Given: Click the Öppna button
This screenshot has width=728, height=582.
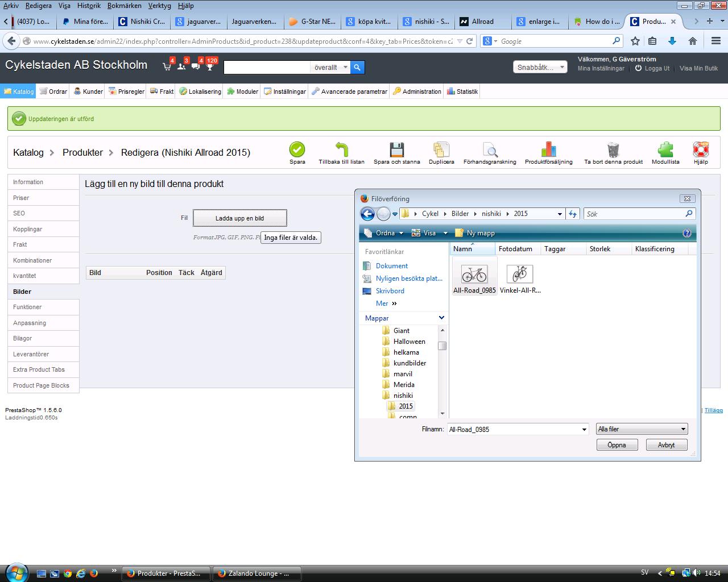Looking at the screenshot, I should [x=617, y=445].
